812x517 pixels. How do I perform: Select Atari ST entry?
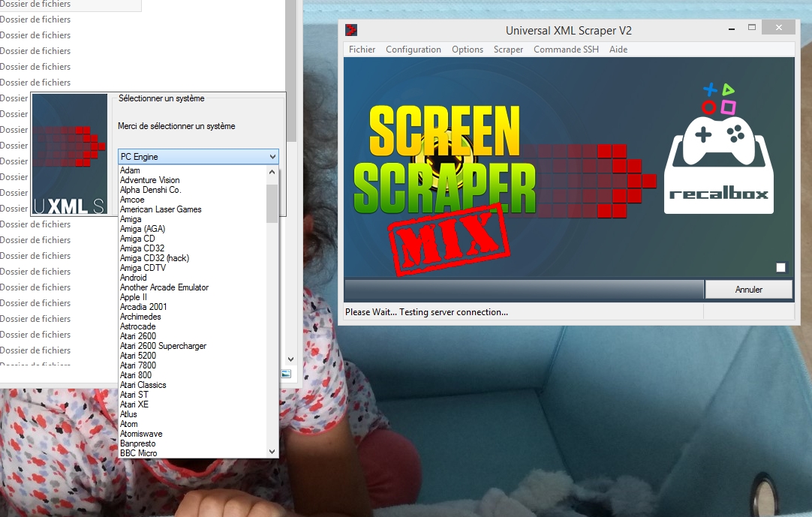coord(193,395)
